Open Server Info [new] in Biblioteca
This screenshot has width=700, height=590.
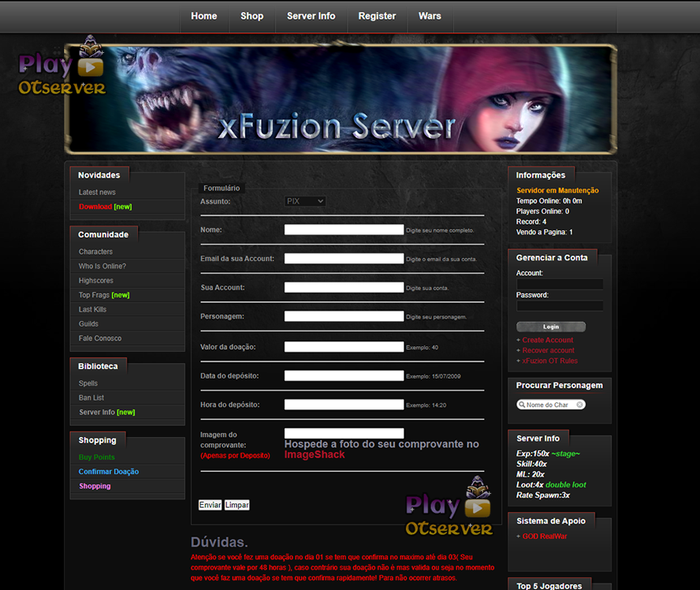tap(107, 413)
